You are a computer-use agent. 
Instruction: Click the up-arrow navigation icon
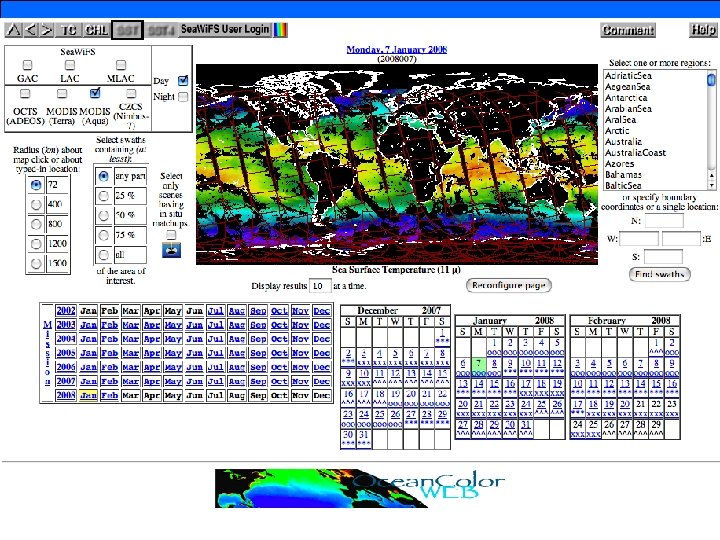pyautogui.click(x=13, y=30)
